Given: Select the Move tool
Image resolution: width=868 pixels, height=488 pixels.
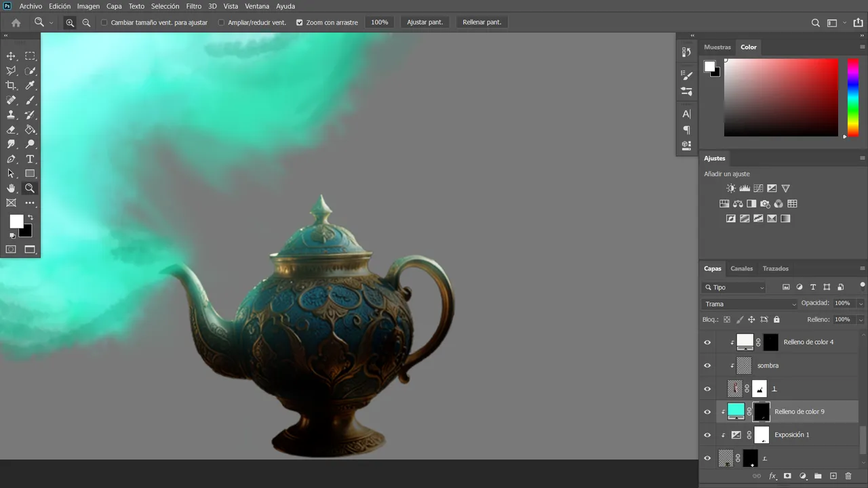Looking at the screenshot, I should tap(11, 56).
